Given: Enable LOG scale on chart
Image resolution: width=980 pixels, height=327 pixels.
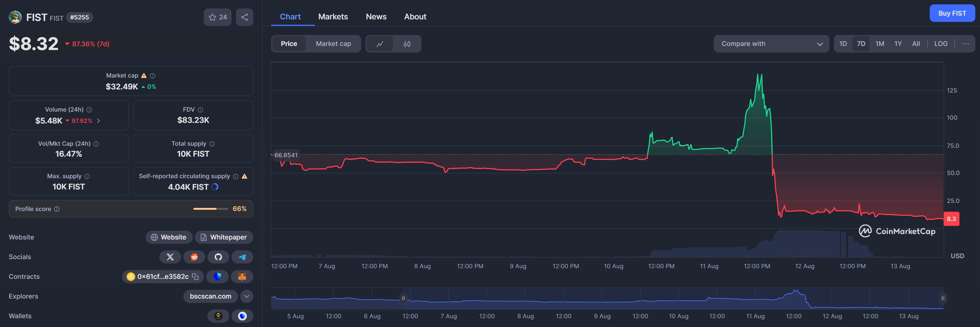Looking at the screenshot, I should click(940, 44).
